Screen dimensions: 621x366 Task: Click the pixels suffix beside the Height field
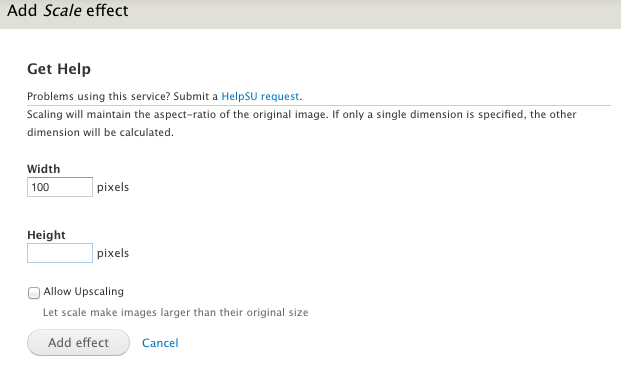(113, 253)
